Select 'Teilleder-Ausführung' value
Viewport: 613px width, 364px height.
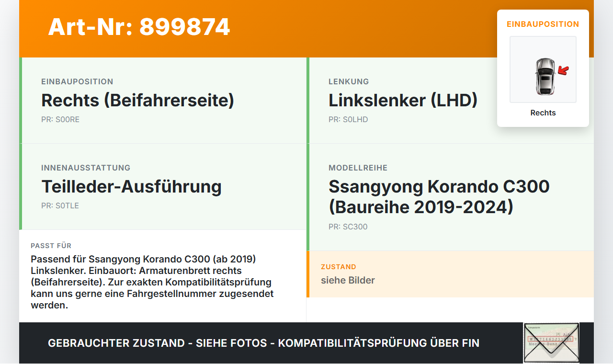(x=132, y=187)
